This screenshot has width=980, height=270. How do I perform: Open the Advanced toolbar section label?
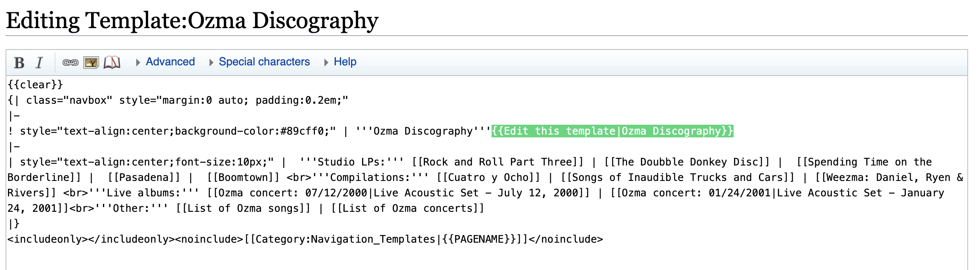[x=170, y=62]
